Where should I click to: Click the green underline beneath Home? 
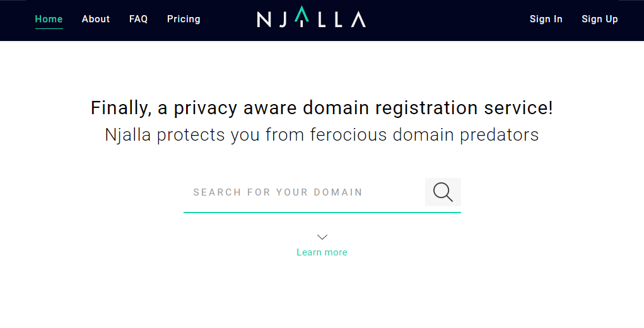coord(49,29)
